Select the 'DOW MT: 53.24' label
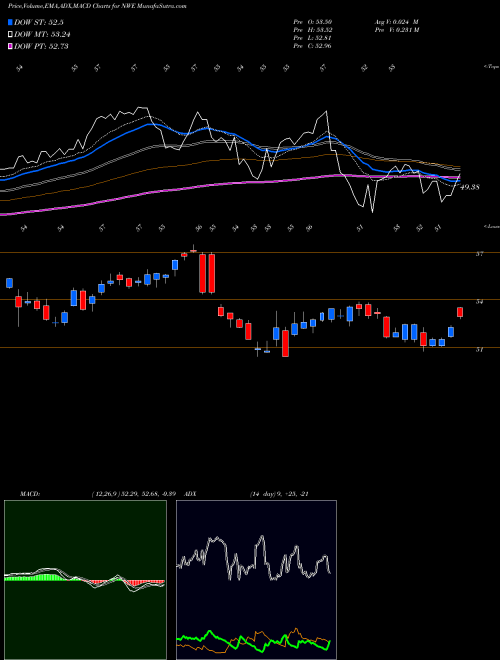The width and height of the screenshot is (500, 660). pyautogui.click(x=42, y=35)
